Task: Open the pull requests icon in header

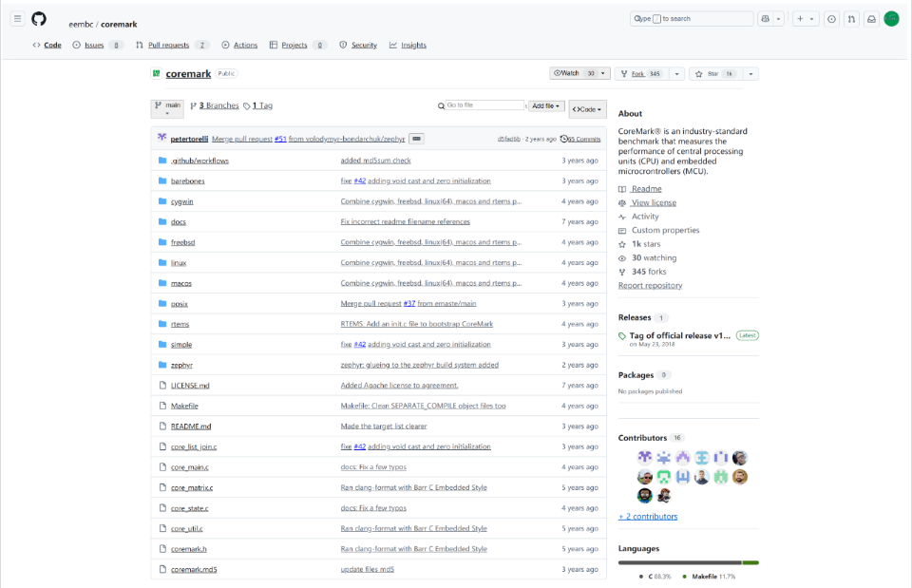Action: coord(851,19)
